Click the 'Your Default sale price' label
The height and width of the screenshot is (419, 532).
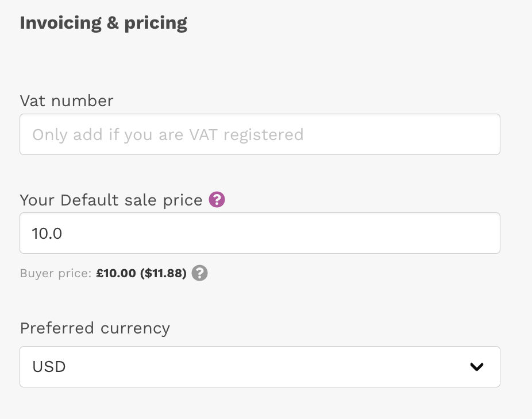click(111, 200)
